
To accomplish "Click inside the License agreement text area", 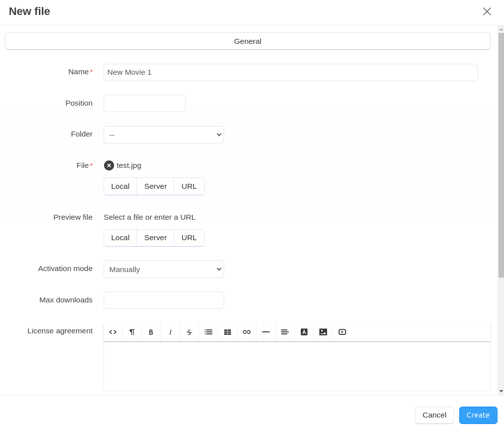I will point(297,366).
